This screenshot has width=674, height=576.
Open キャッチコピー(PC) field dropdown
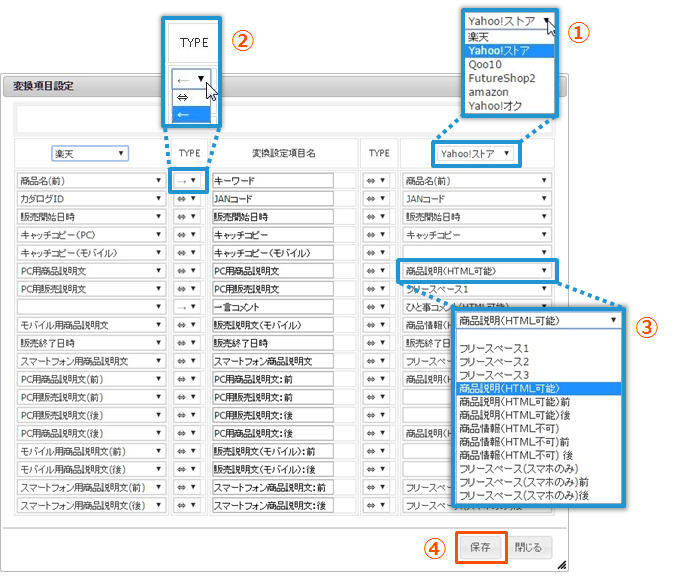point(91,235)
